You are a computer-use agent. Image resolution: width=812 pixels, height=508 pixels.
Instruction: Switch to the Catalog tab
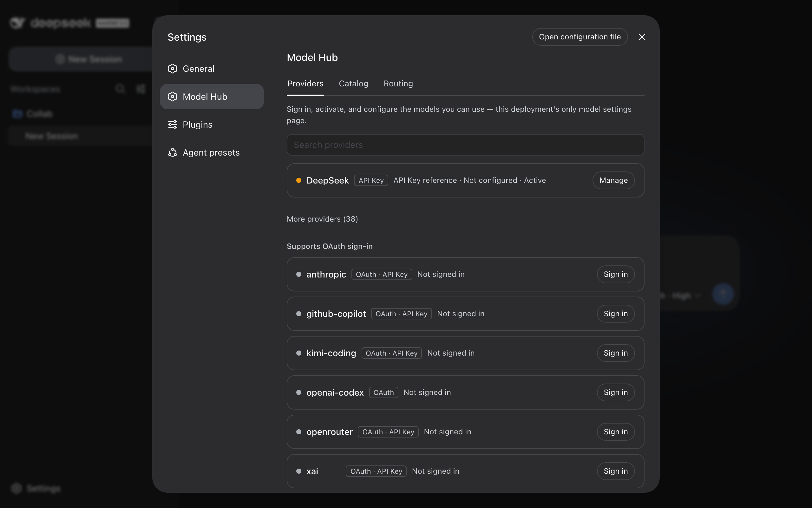[354, 84]
